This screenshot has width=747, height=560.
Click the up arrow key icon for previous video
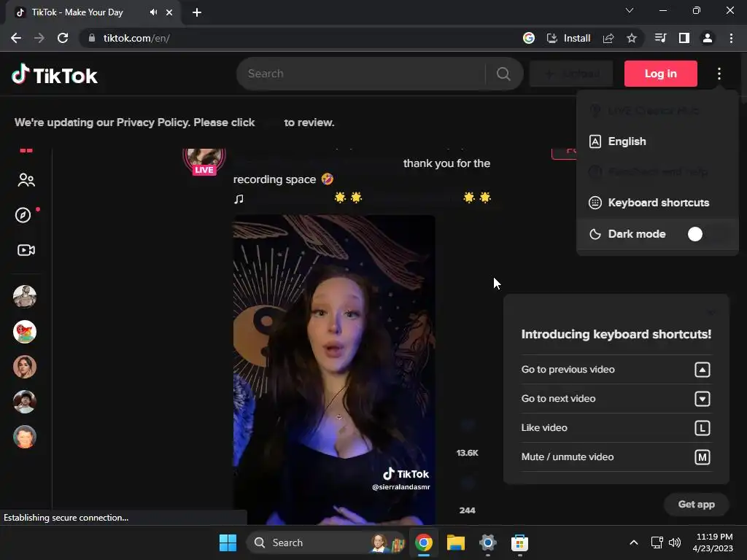[703, 370]
